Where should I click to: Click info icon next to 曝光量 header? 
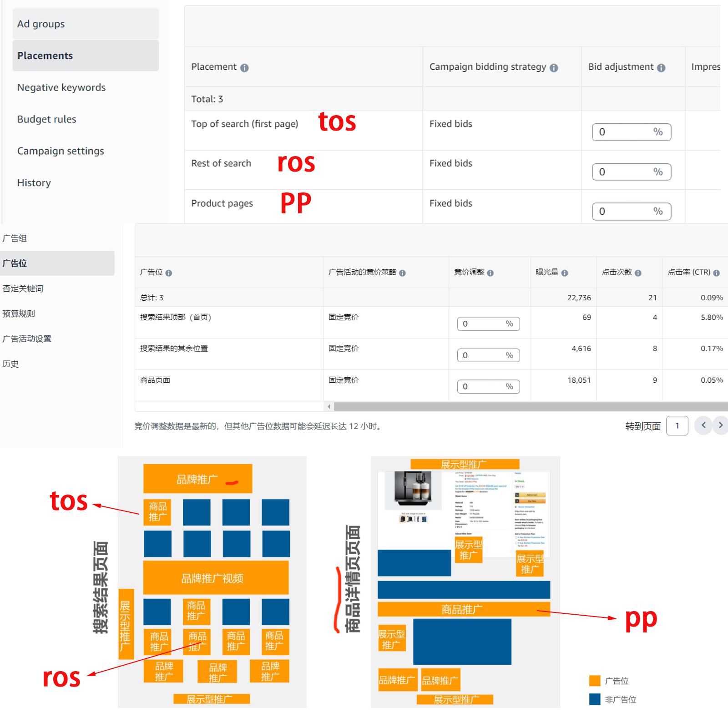(x=565, y=273)
